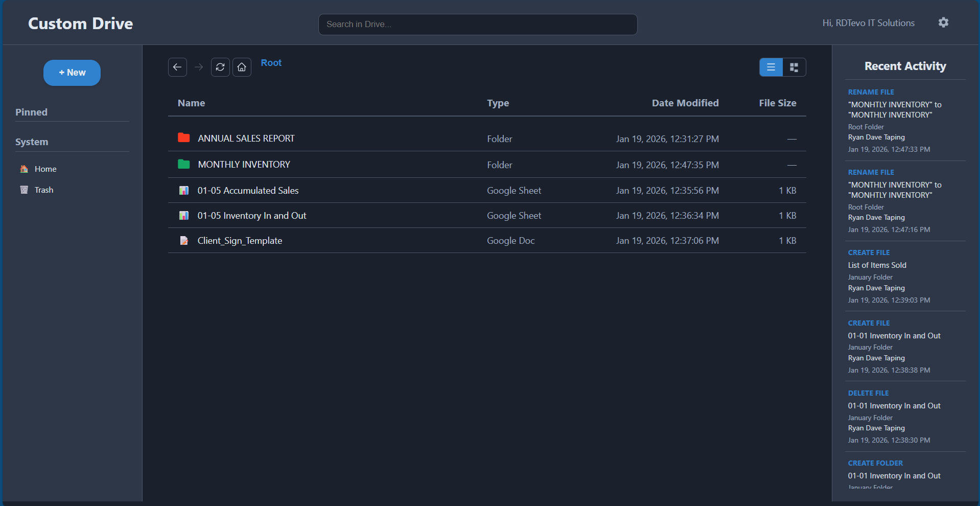Navigate to home using the house icon
980x506 pixels.
pyautogui.click(x=242, y=67)
